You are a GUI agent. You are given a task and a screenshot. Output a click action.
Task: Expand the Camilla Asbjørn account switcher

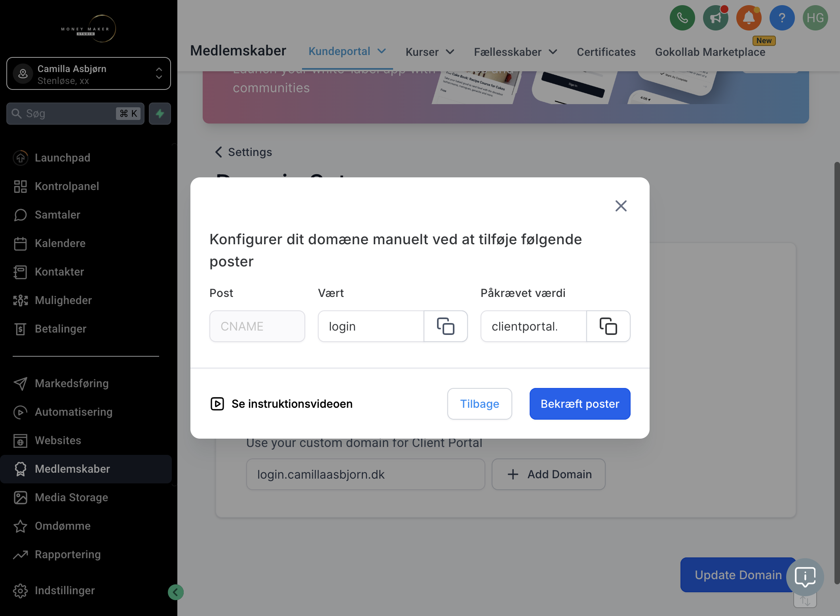(x=89, y=74)
